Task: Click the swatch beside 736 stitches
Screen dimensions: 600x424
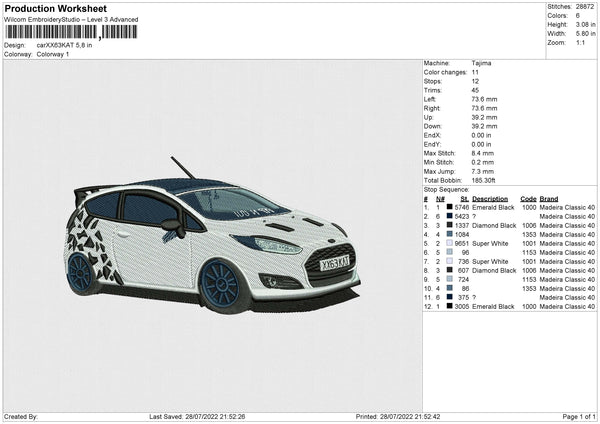Action: click(x=450, y=261)
